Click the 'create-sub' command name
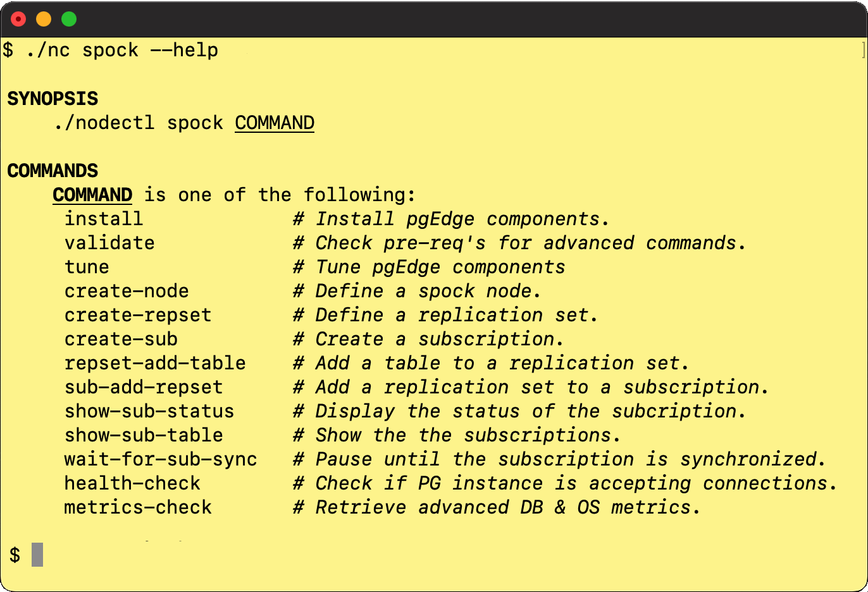The height and width of the screenshot is (592, 868). 121,339
